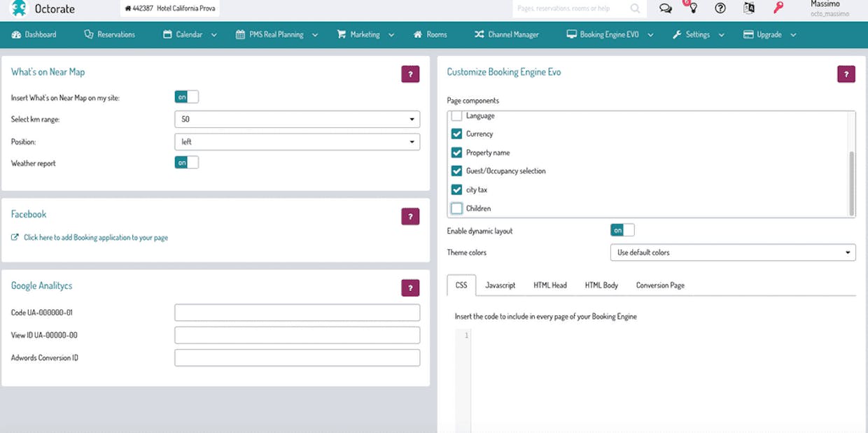Viewport: 868px width, 433px height.
Task: Click the Code UA-000000-01 input field
Action: (297, 313)
